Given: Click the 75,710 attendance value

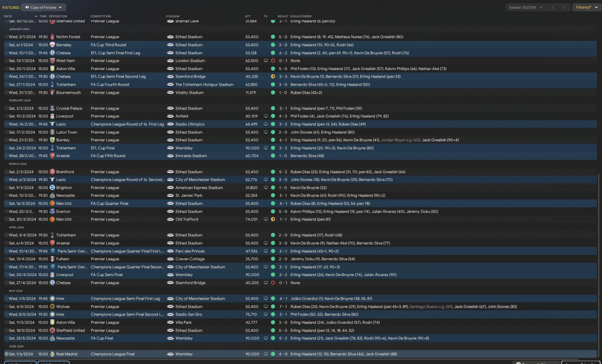Looking at the screenshot, I should click(252, 315).
